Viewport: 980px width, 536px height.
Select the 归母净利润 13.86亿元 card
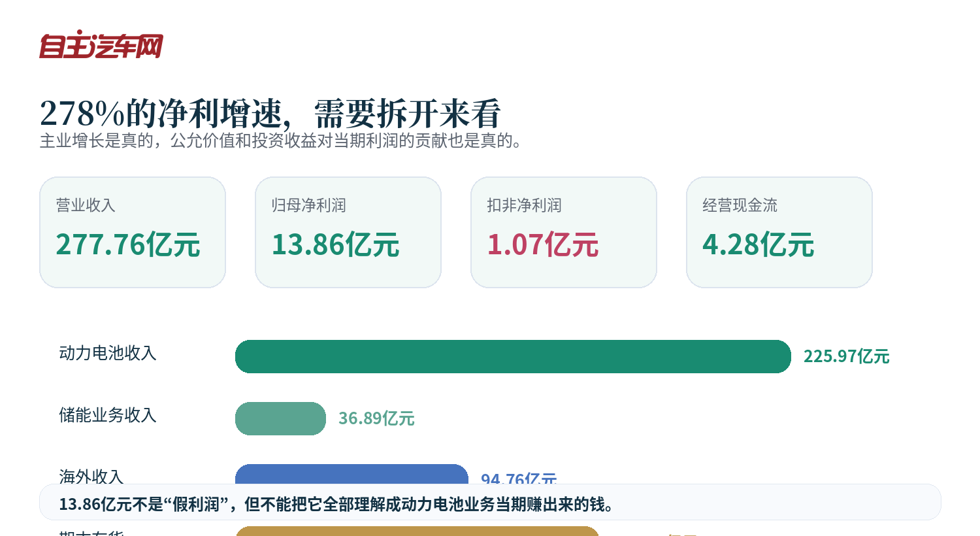pos(348,232)
